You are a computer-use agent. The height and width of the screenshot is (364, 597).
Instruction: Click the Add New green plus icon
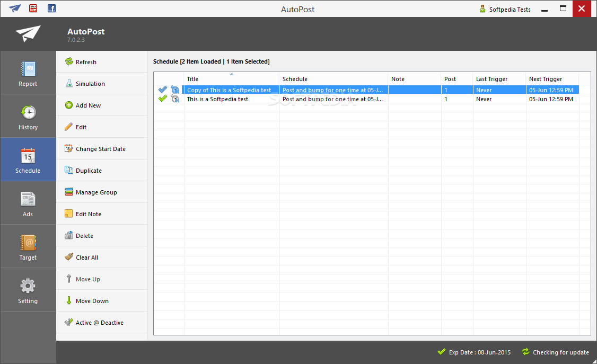(69, 105)
